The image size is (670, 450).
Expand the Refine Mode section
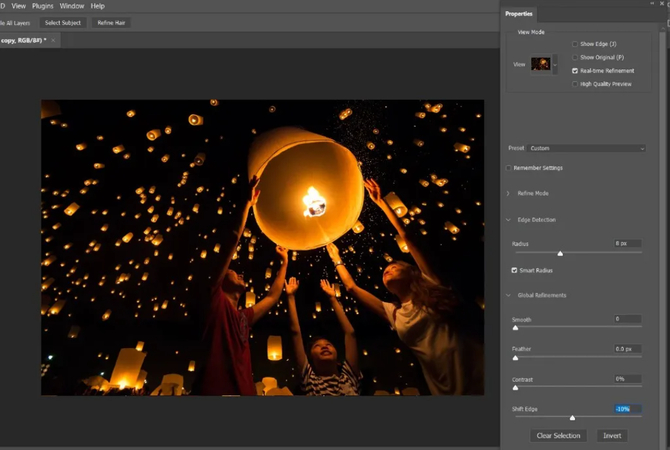tap(508, 193)
